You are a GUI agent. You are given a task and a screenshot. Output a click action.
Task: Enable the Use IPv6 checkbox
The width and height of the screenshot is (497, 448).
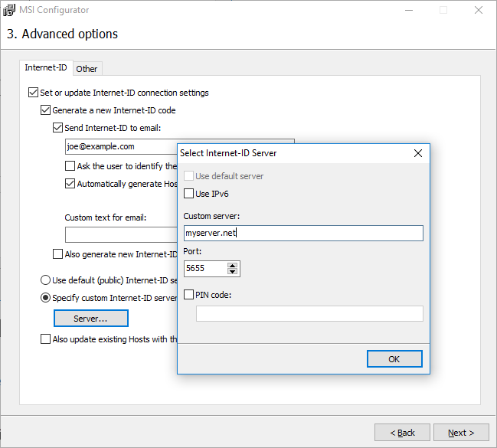189,194
